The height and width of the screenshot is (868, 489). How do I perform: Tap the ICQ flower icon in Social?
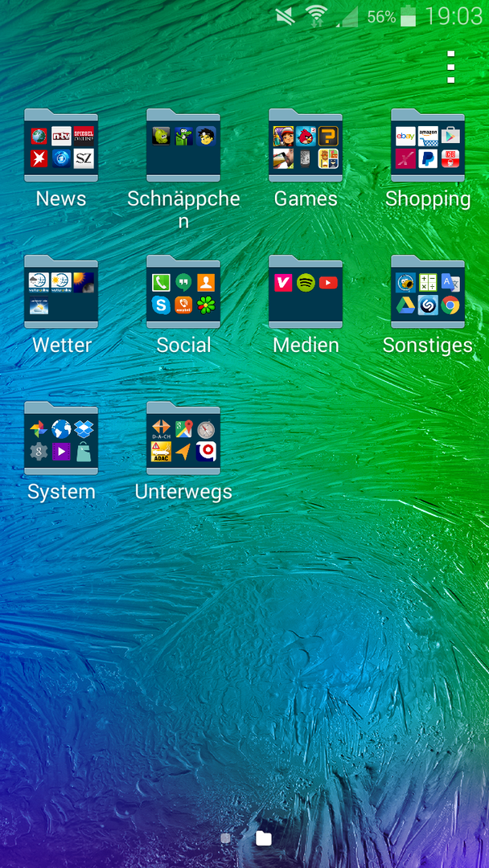205,305
